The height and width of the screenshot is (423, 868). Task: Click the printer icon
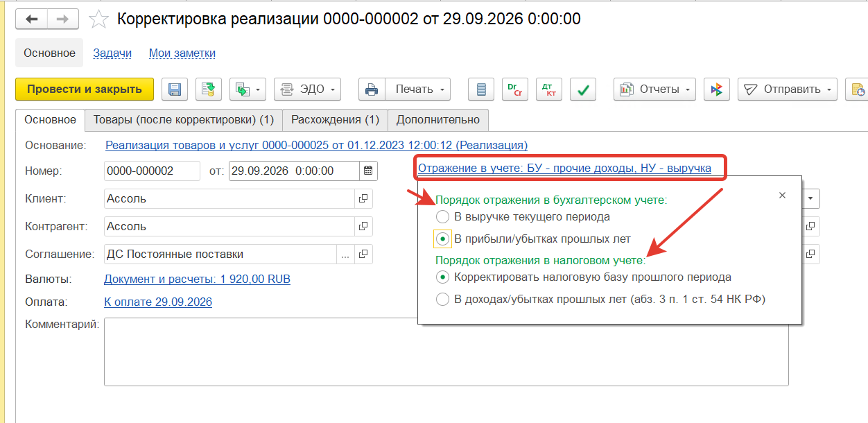click(x=372, y=89)
